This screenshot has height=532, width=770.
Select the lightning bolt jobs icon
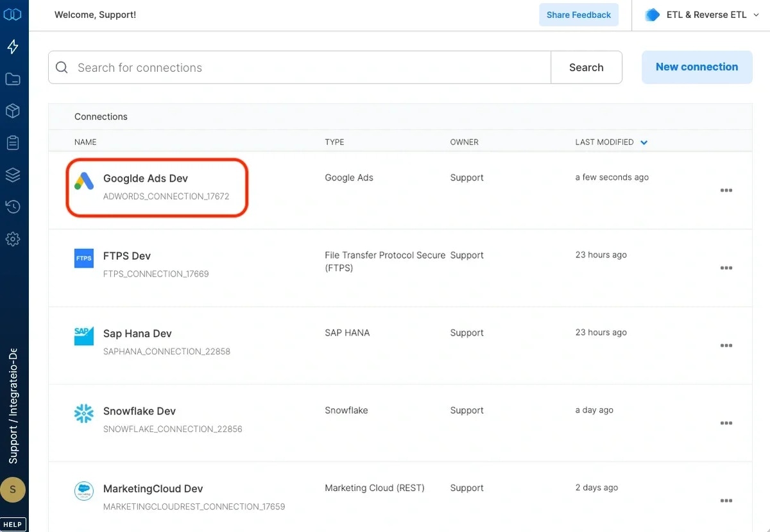tap(13, 46)
